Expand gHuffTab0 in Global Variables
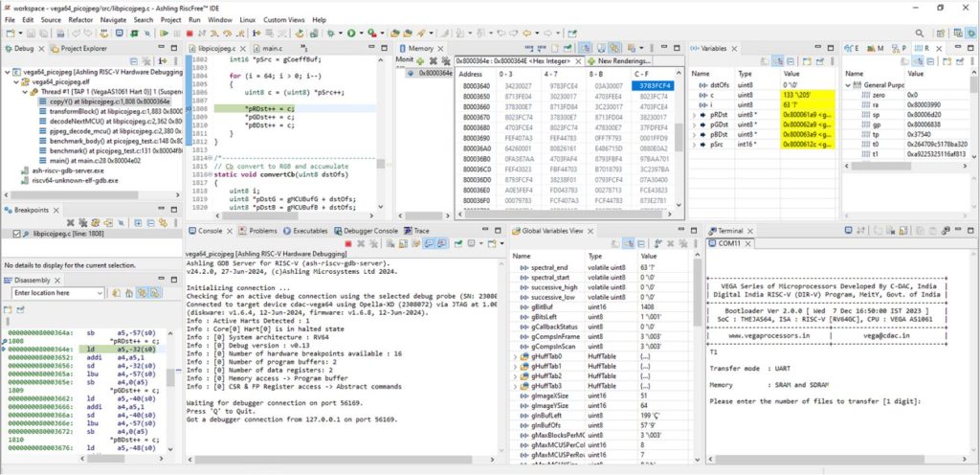The image size is (980, 475). coord(515,357)
